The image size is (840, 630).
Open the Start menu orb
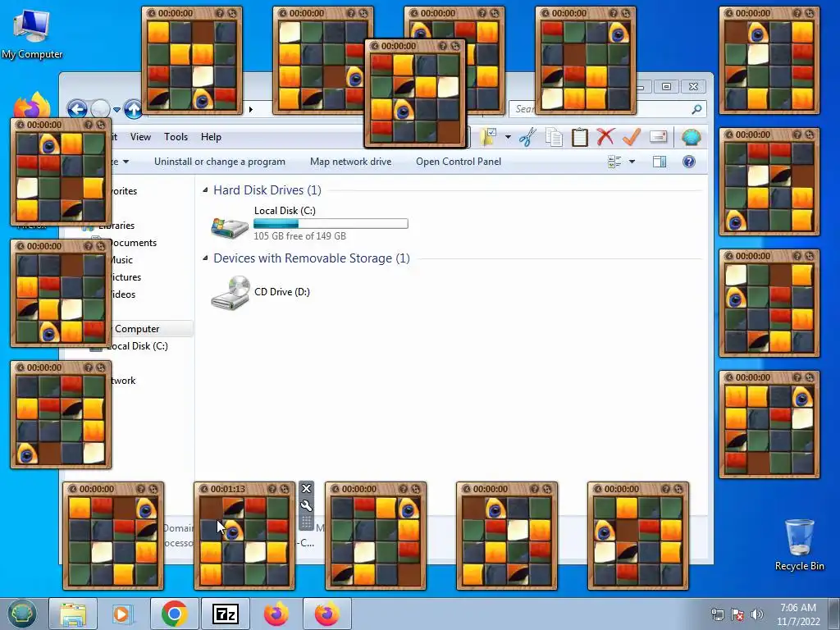tap(21, 614)
